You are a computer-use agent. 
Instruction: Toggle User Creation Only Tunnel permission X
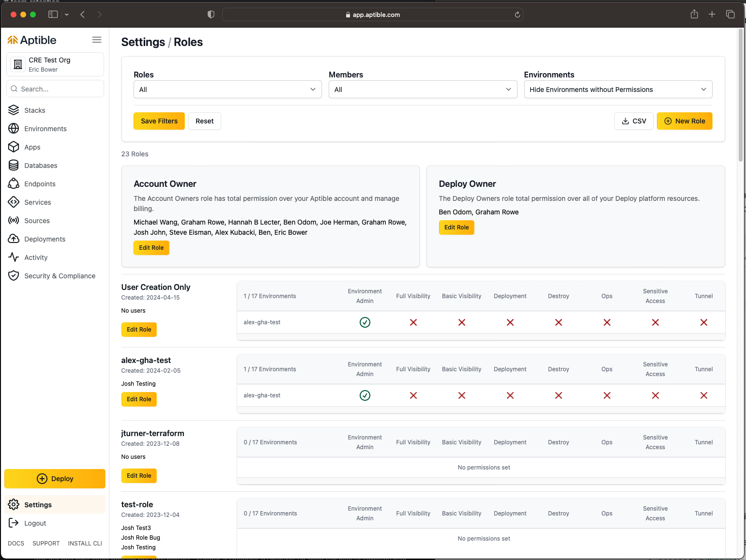click(704, 322)
